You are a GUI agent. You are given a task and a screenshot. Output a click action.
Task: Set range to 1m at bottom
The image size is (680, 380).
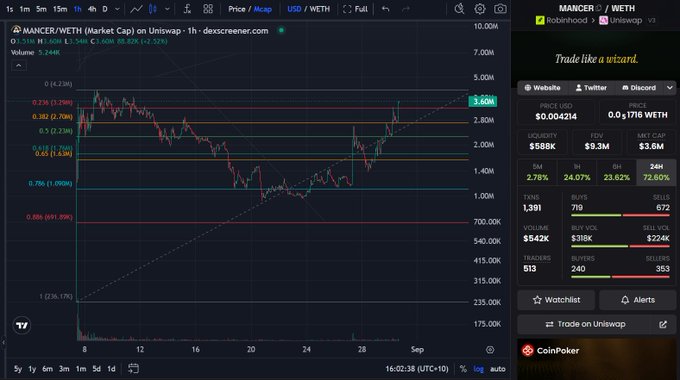pos(81,369)
